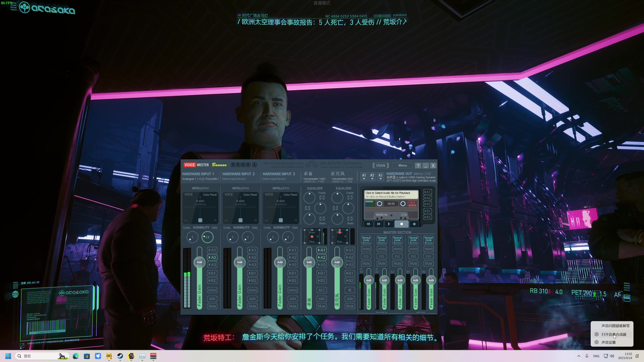644x362 pixels.
Task: Stop the cassette recorder
Action: (x=401, y=224)
